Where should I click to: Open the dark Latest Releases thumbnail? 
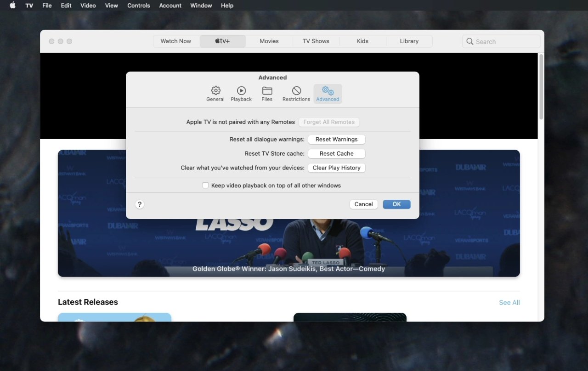(350, 317)
